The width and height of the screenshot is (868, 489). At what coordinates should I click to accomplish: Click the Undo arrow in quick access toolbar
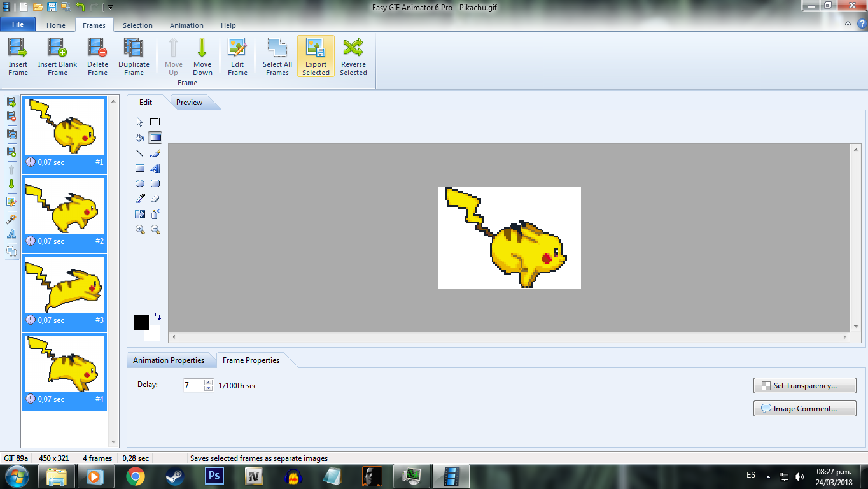click(x=80, y=7)
